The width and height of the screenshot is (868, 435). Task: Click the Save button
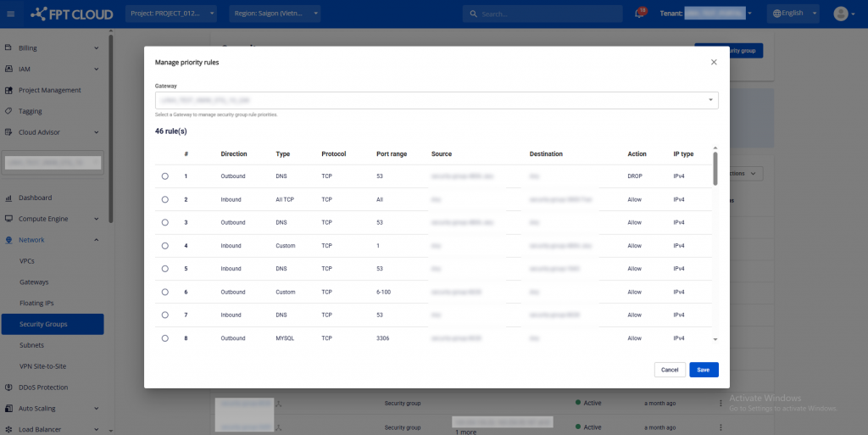click(704, 370)
